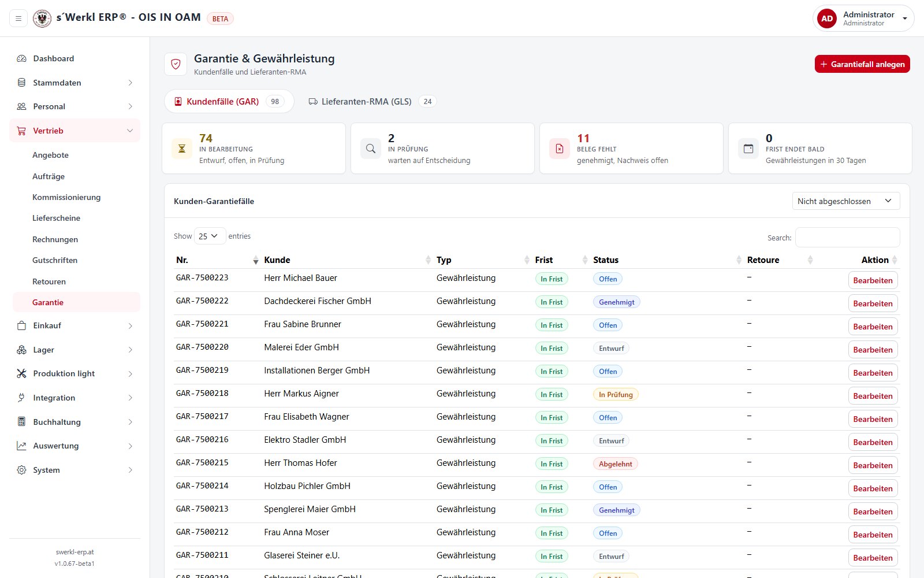Expand the Lager menu chevron
This screenshot has width=924, height=578.
[x=130, y=350]
